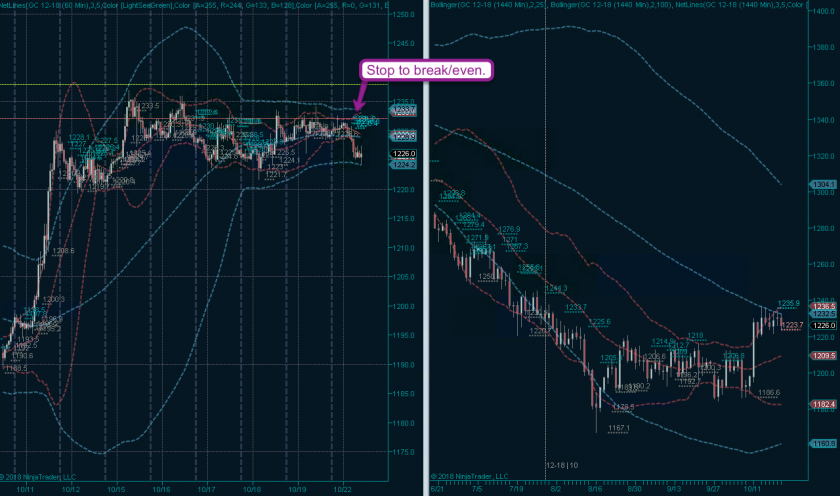Click the "12-18 | 10" rollover label

[x=562, y=465]
